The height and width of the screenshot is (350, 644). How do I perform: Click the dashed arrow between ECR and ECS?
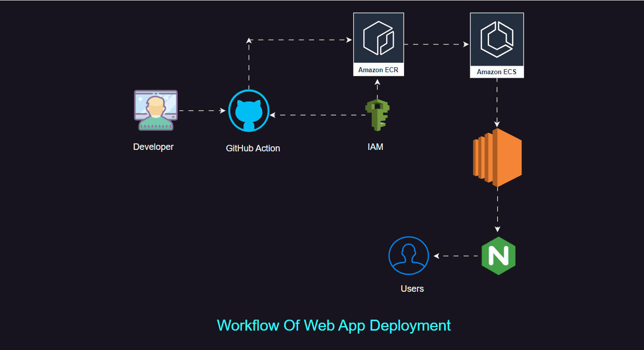(x=436, y=44)
